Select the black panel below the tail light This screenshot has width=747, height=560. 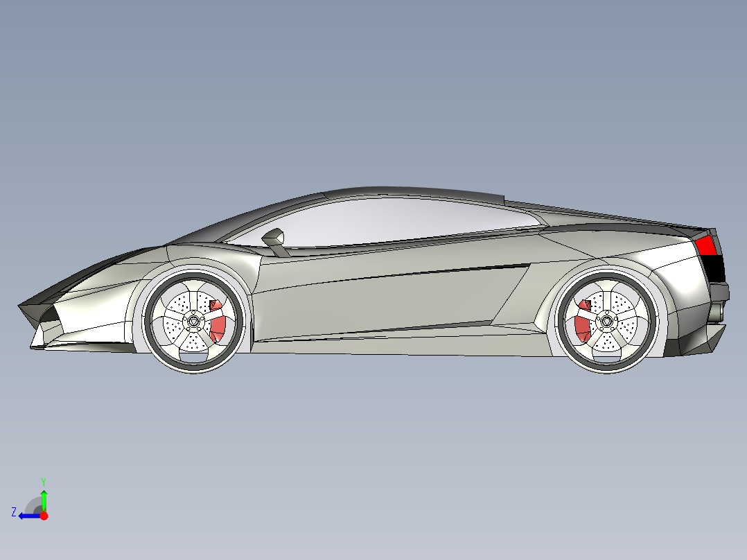714,269
